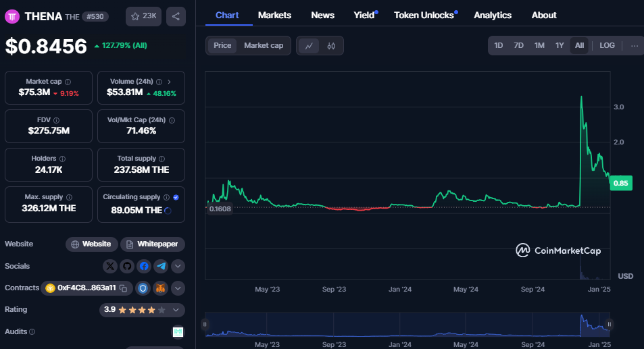Expand more Socials with the chevron
Screen dimensions: 644x349
178,266
